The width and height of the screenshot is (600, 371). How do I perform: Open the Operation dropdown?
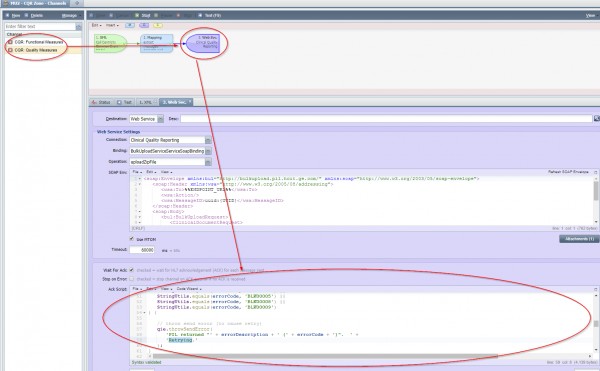pyautogui.click(x=208, y=162)
